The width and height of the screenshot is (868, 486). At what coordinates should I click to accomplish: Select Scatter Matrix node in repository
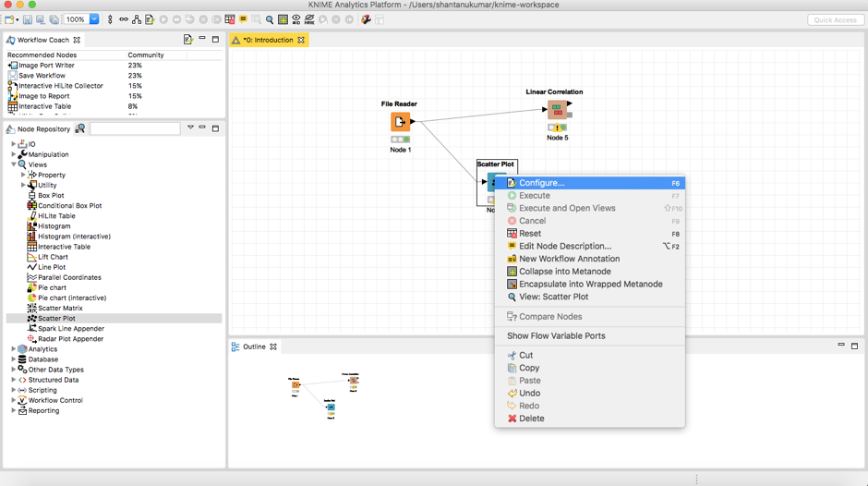point(60,308)
